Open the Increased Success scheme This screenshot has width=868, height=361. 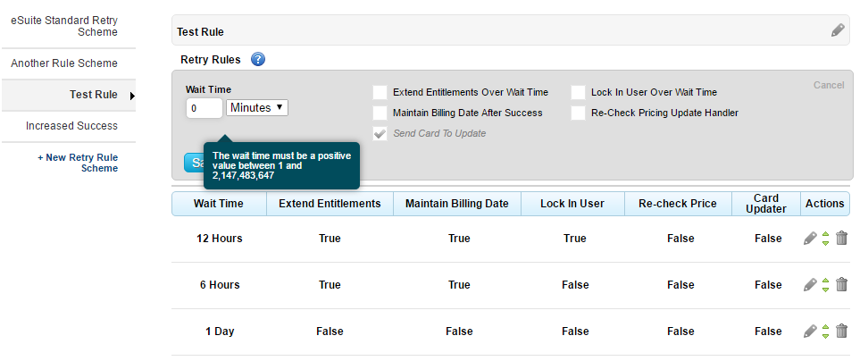[71, 126]
